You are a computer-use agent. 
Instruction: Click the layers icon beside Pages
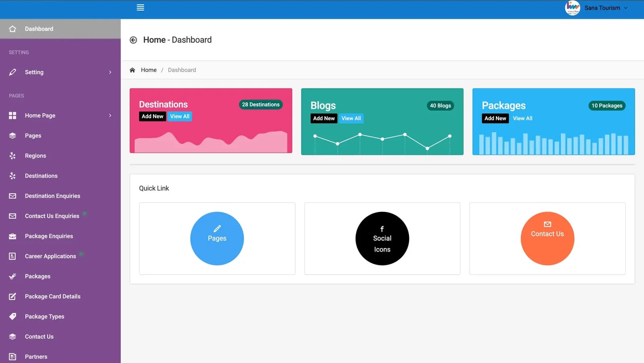pyautogui.click(x=12, y=135)
